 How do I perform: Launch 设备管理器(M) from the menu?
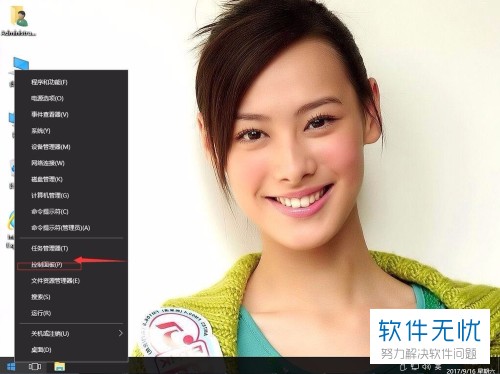coord(71,147)
